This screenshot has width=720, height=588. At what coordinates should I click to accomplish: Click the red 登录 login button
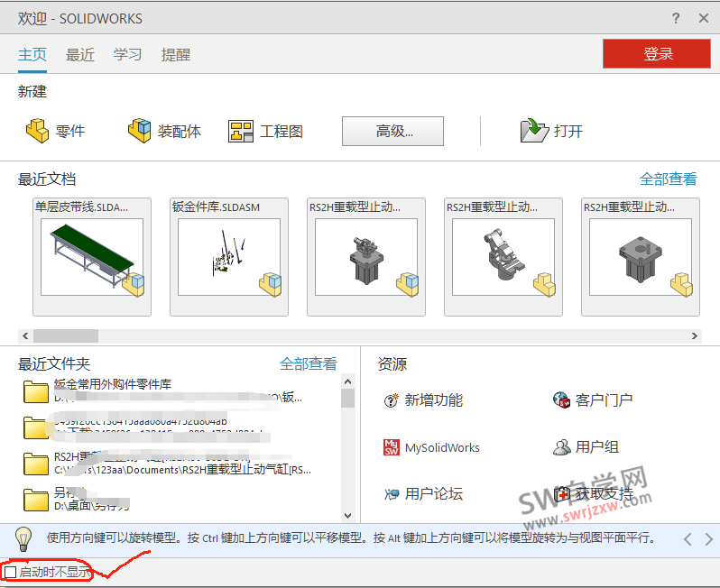click(x=657, y=54)
